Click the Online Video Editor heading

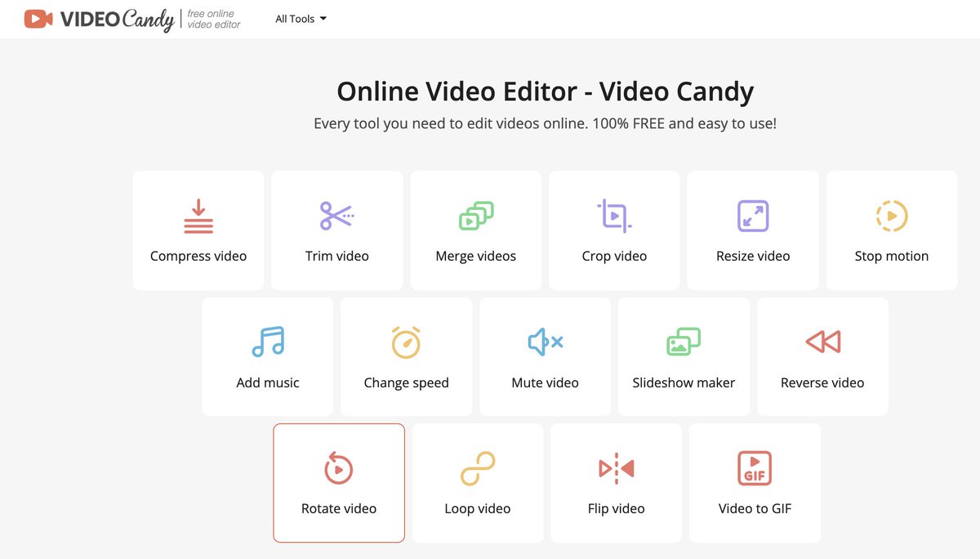click(545, 91)
